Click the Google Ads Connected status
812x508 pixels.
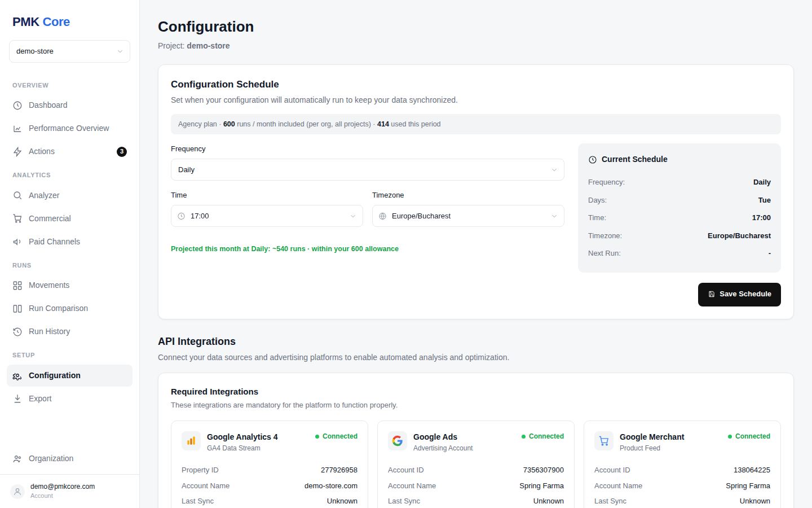click(x=542, y=436)
